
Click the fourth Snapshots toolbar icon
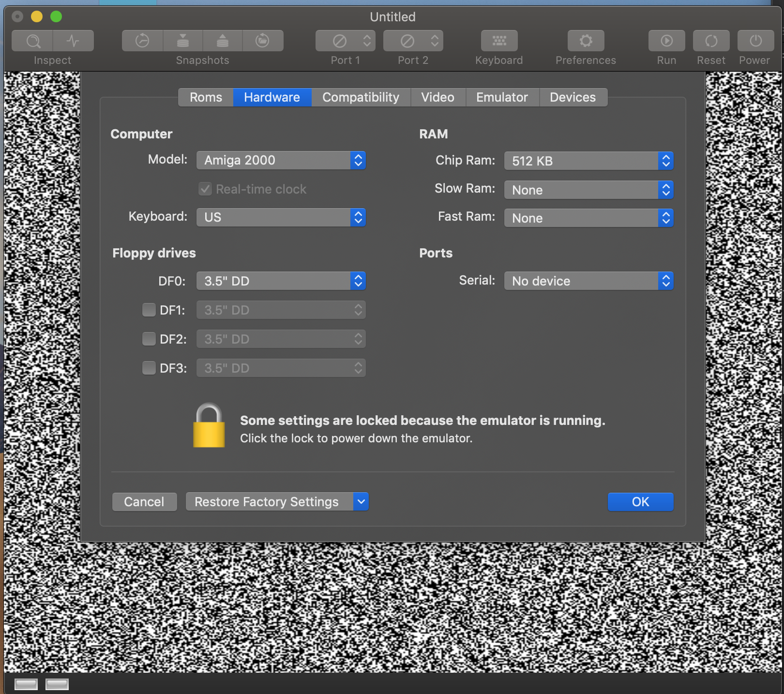[x=263, y=41]
